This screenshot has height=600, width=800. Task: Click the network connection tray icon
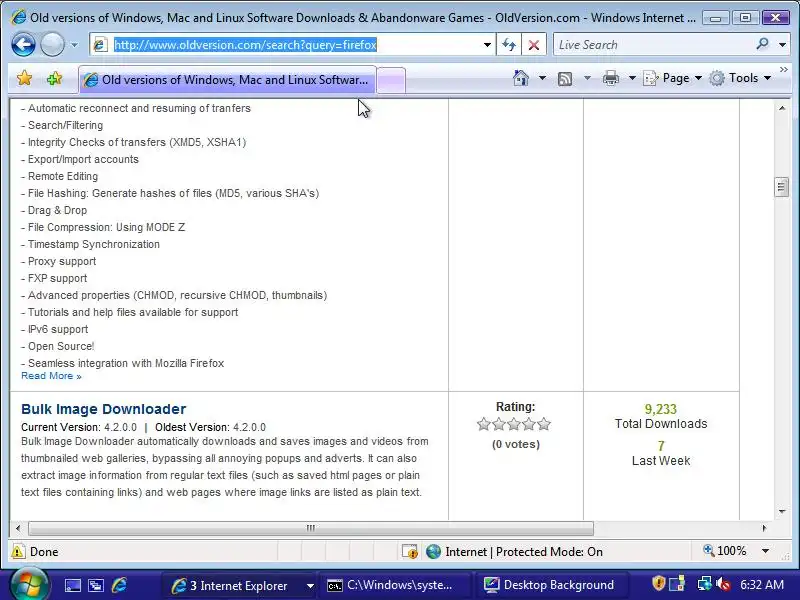coord(705,584)
